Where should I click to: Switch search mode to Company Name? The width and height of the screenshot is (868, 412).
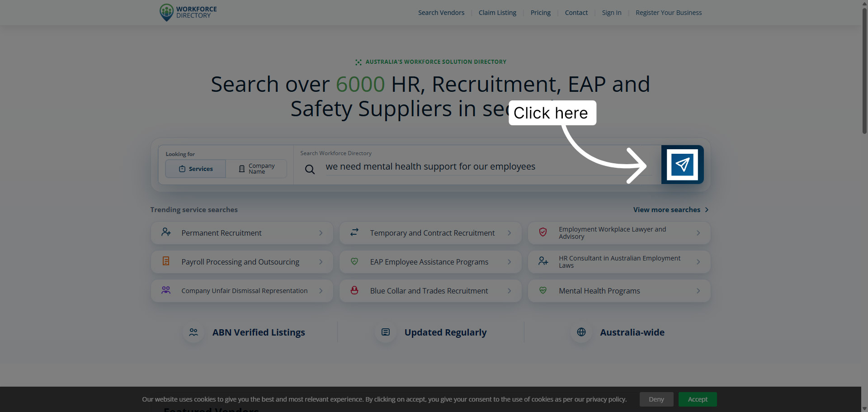tap(256, 169)
